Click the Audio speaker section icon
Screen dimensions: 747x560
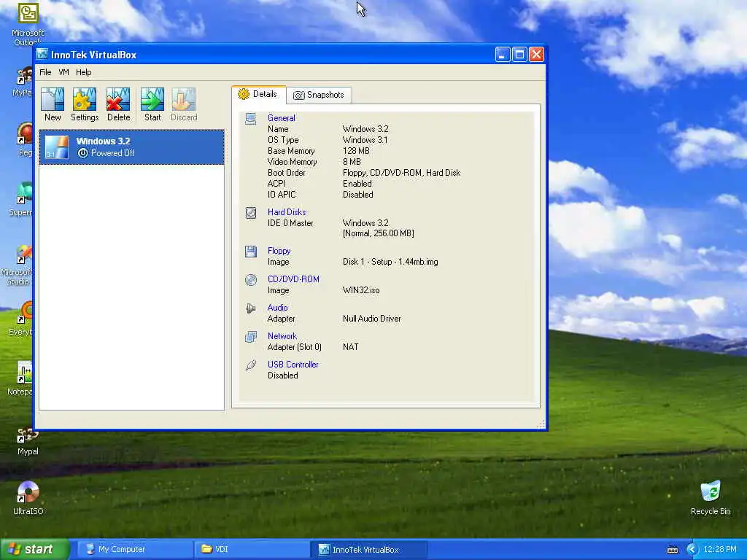[251, 308]
